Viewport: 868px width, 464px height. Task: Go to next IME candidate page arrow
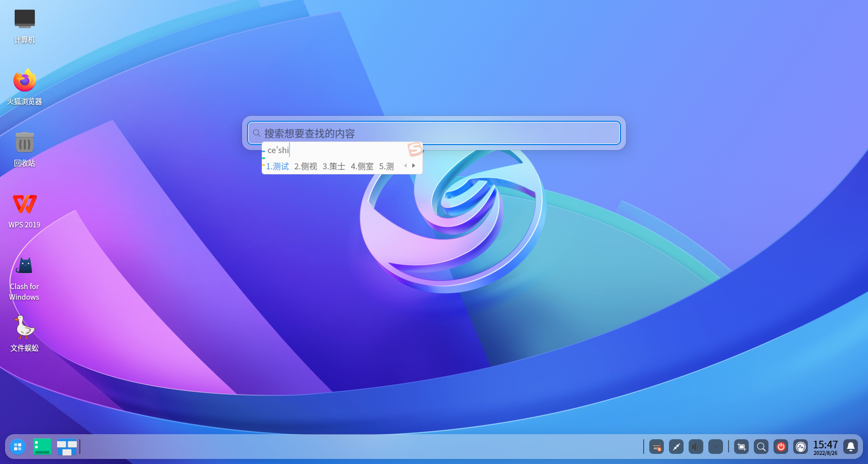414,166
